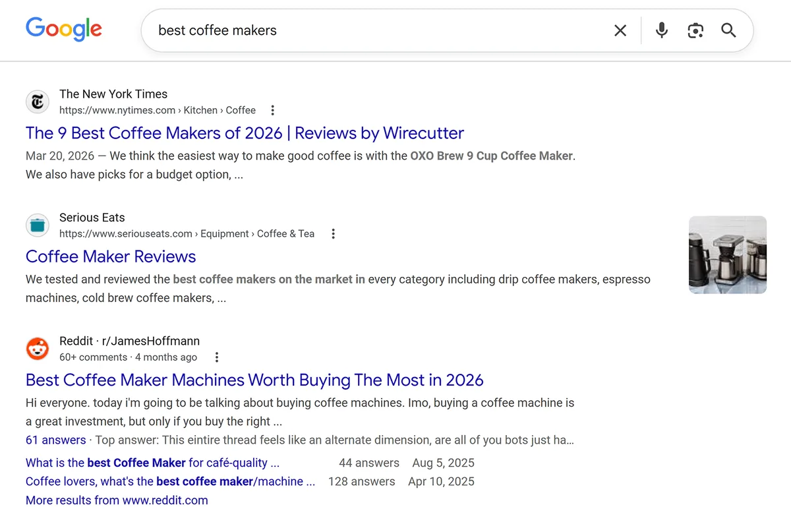Open more options for New York Times result
Screen dimensions: 791x532
pos(273,110)
